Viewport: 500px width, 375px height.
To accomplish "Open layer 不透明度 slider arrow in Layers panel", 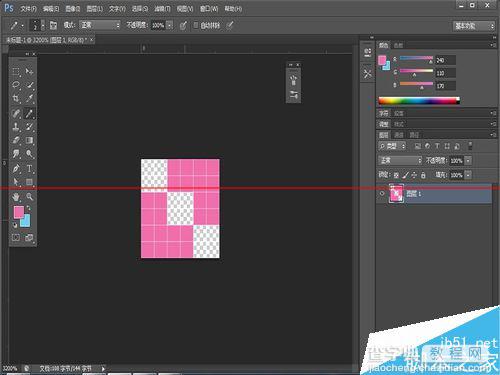I will pos(468,161).
